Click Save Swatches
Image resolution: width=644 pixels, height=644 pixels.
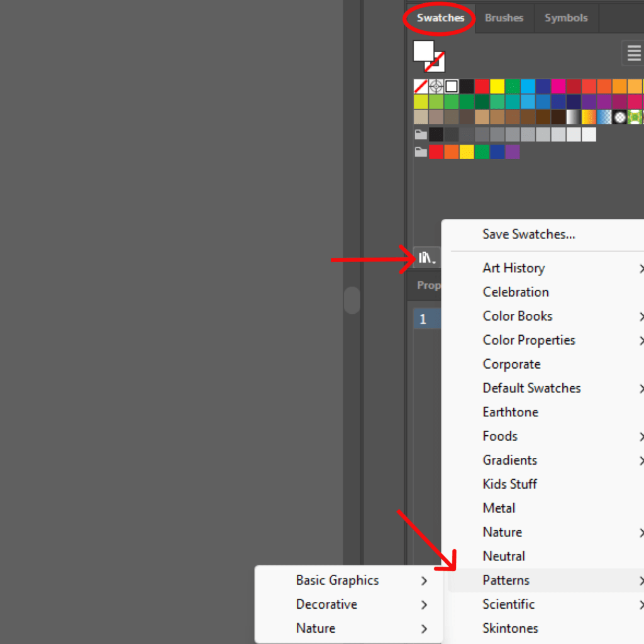(528, 234)
